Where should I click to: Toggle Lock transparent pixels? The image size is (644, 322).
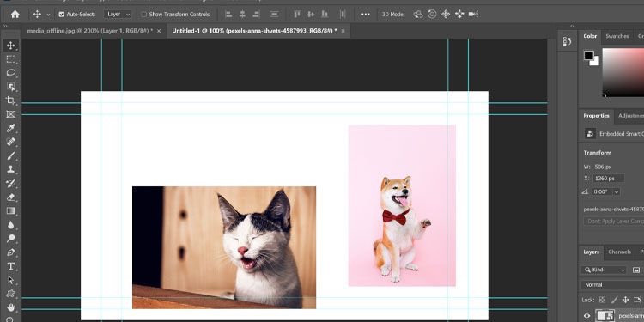602,300
